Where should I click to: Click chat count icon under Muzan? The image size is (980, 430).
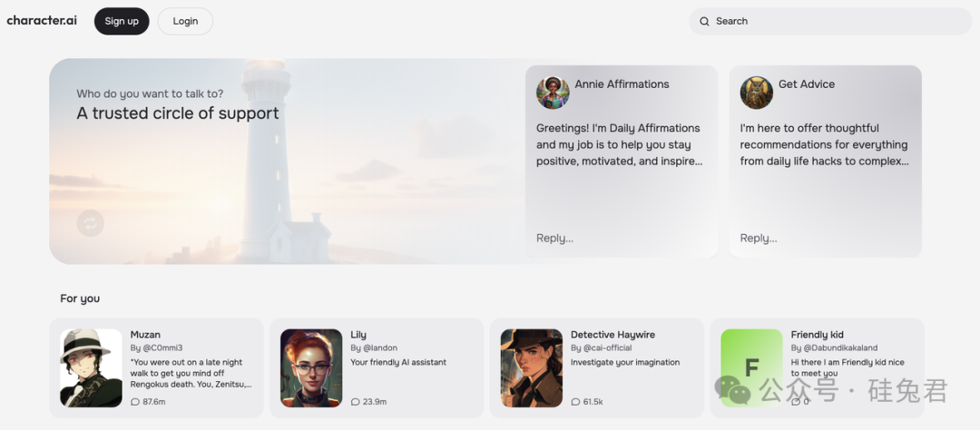(135, 402)
